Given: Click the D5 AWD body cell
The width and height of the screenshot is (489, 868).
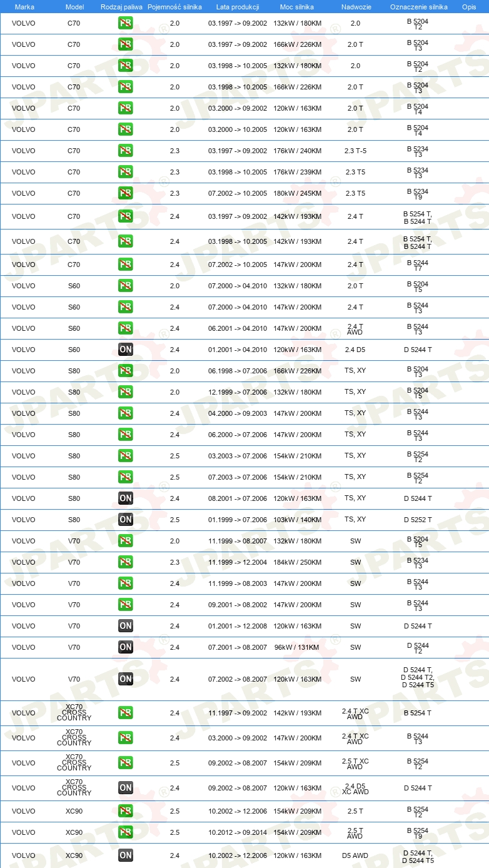Looking at the screenshot, I should [x=355, y=855].
